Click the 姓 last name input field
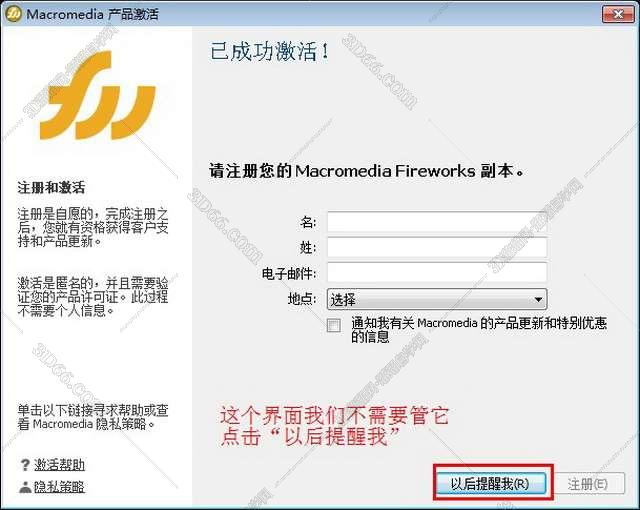Image resolution: width=640 pixels, height=510 pixels. point(437,247)
